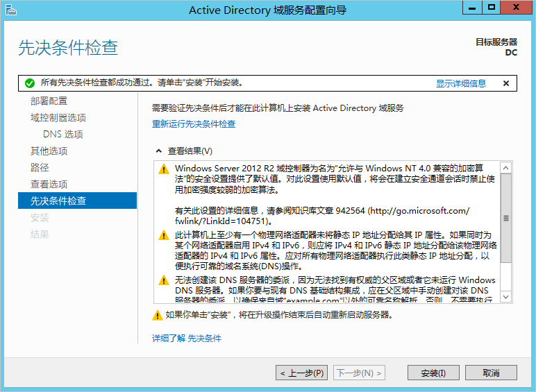Close the wizard with the red X button

[516, 8]
